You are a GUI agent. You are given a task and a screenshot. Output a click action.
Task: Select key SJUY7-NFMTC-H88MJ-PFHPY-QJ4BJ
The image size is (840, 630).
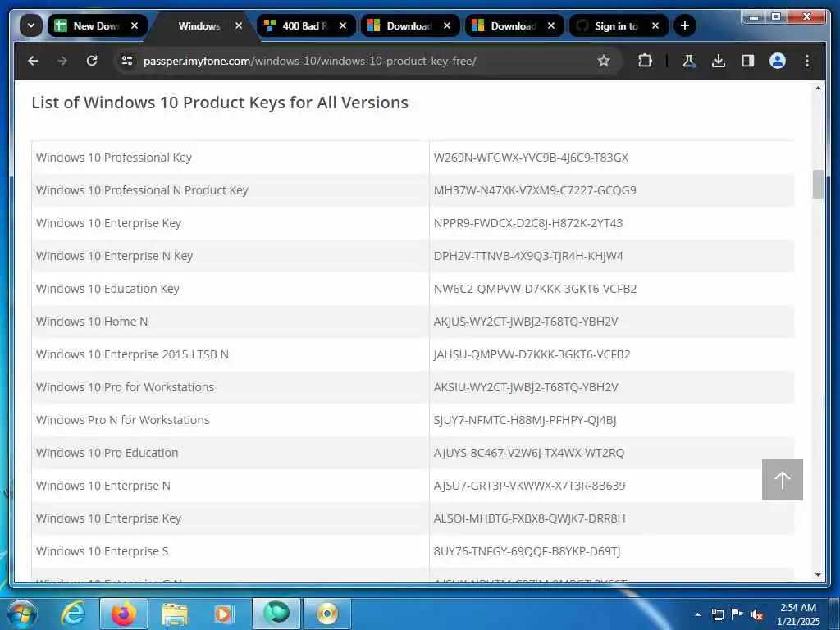525,420
